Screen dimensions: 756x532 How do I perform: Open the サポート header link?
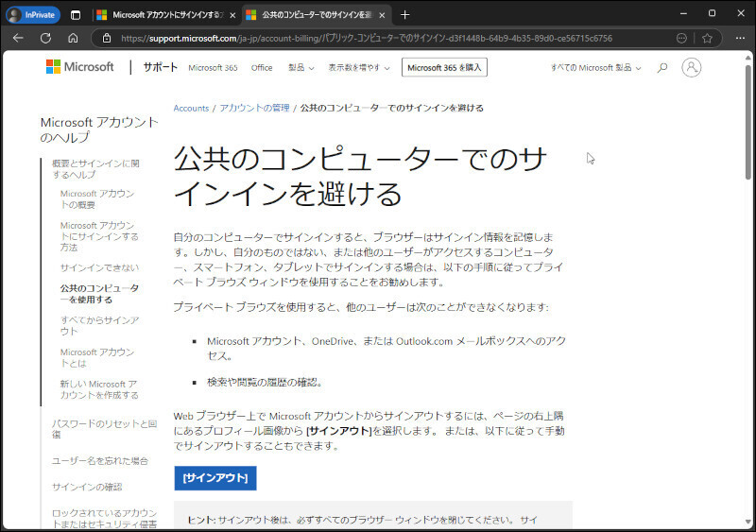(x=160, y=67)
